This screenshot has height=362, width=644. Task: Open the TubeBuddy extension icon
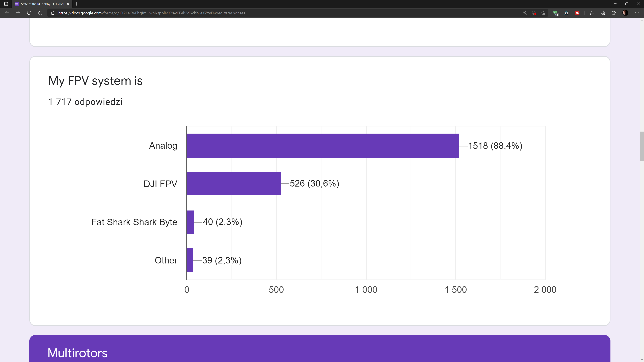coord(577,13)
